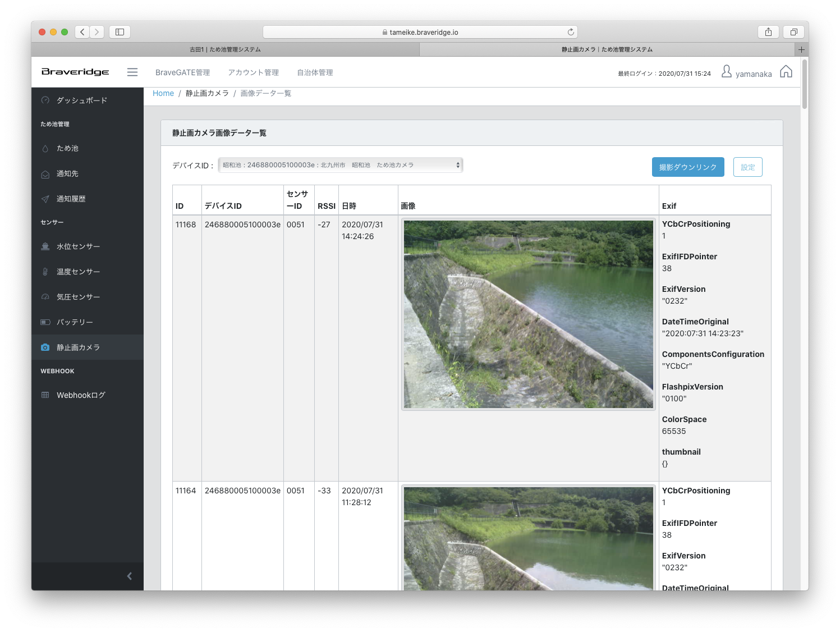Select the 温度センサー thermometer icon

click(x=45, y=272)
